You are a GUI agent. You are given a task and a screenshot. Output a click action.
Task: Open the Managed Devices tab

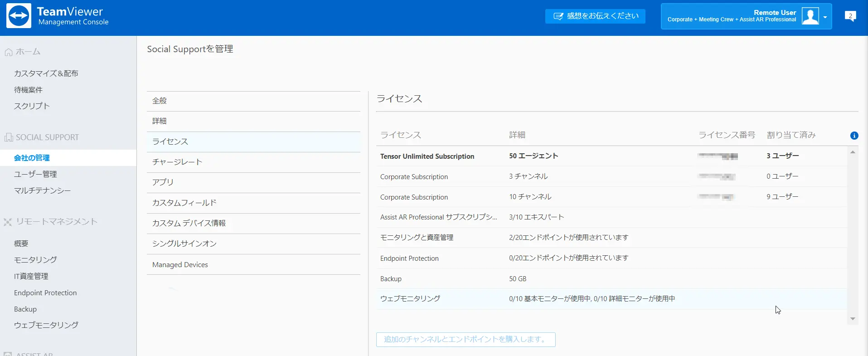pyautogui.click(x=253, y=264)
